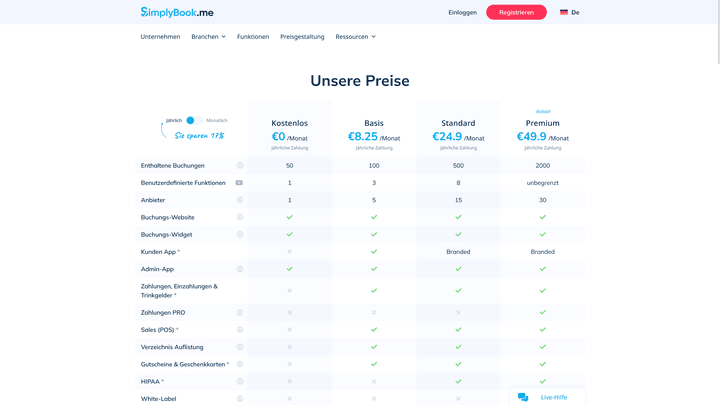This screenshot has width=720, height=405.
Task: Open Preisgestaltung navigation item
Action: coord(302,37)
